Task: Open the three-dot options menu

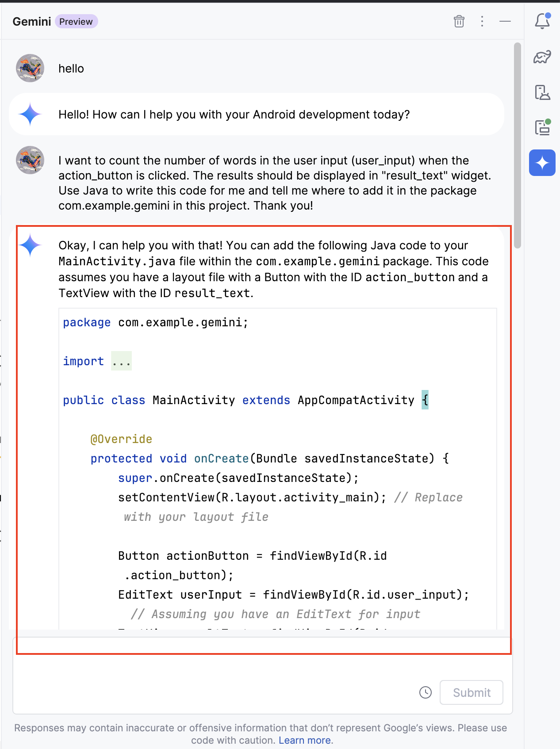Action: click(482, 21)
